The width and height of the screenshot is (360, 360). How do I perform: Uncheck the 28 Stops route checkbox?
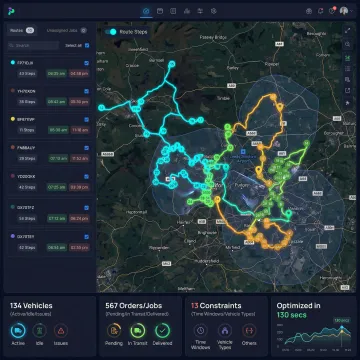(87, 148)
